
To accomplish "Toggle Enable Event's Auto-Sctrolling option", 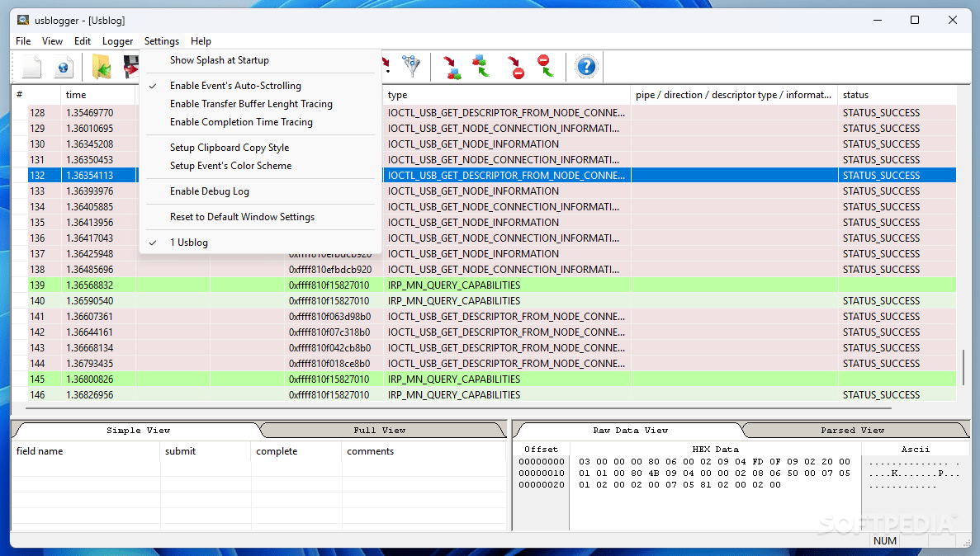I will [235, 86].
